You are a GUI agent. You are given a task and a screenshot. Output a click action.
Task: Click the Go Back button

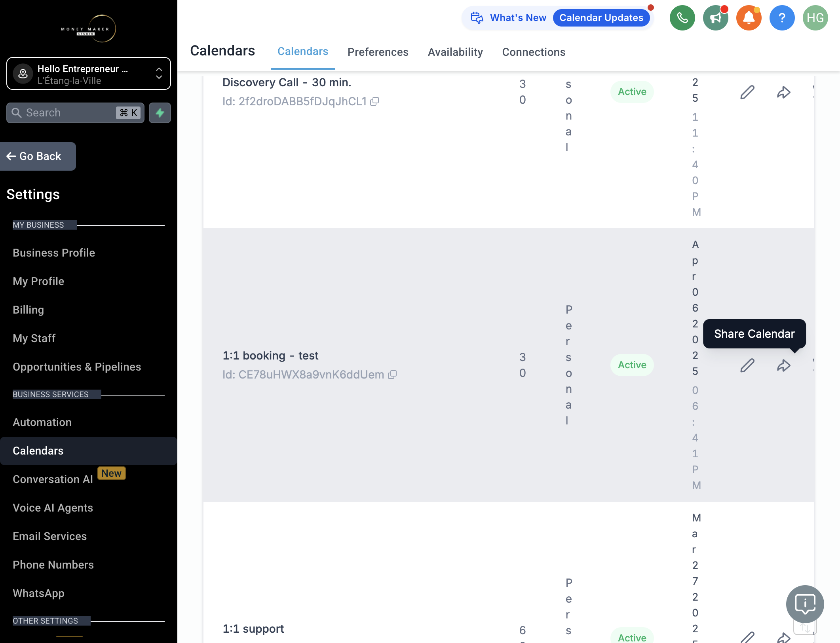click(38, 156)
